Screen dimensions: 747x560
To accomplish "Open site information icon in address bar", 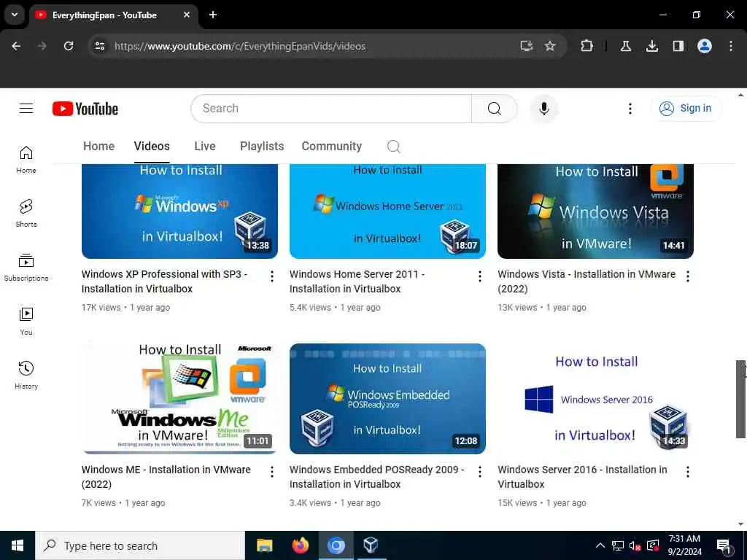I will point(100,46).
